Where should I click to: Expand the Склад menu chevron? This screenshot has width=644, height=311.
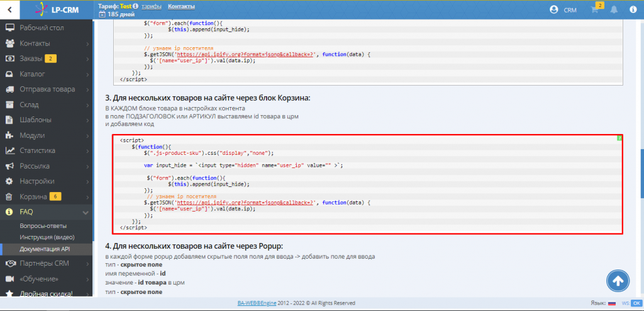pyautogui.click(x=88, y=105)
